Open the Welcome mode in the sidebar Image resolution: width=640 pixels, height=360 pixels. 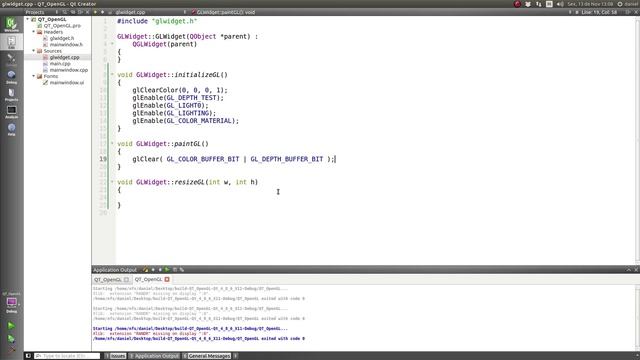click(11, 24)
